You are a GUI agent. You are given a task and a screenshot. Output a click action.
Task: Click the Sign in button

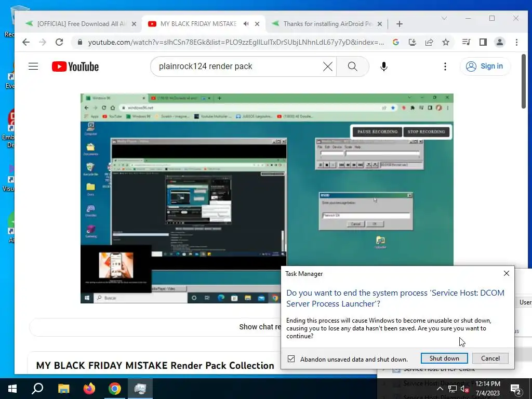[485, 66]
